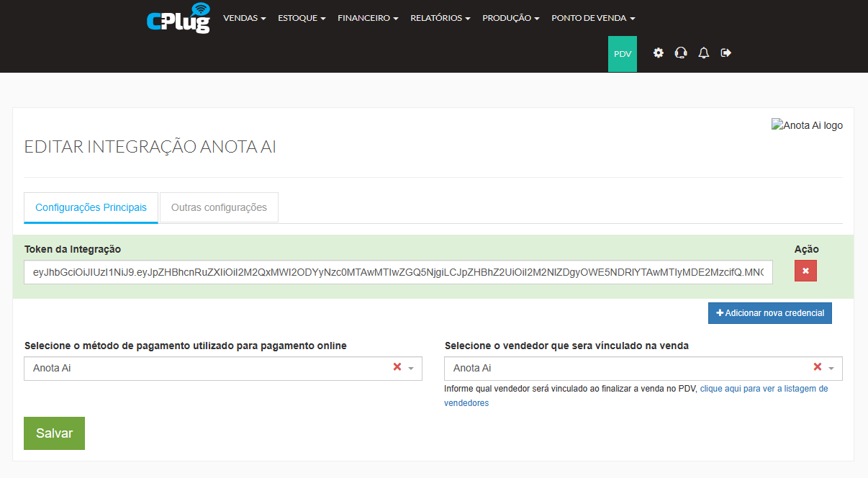The width and height of the screenshot is (868, 478).
Task: Open the support headset icon
Action: (681, 53)
